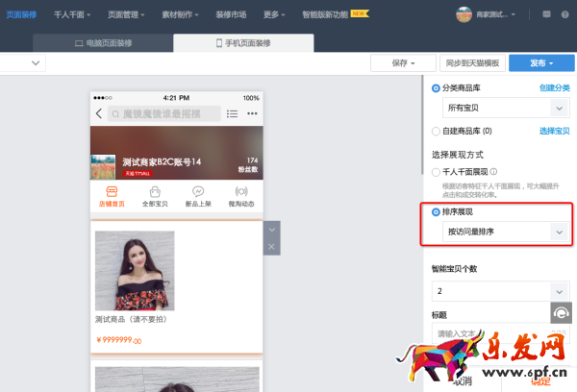577x392 pixels.
Task: Click product title 测试商品（请不要拍）
Action: [133, 319]
